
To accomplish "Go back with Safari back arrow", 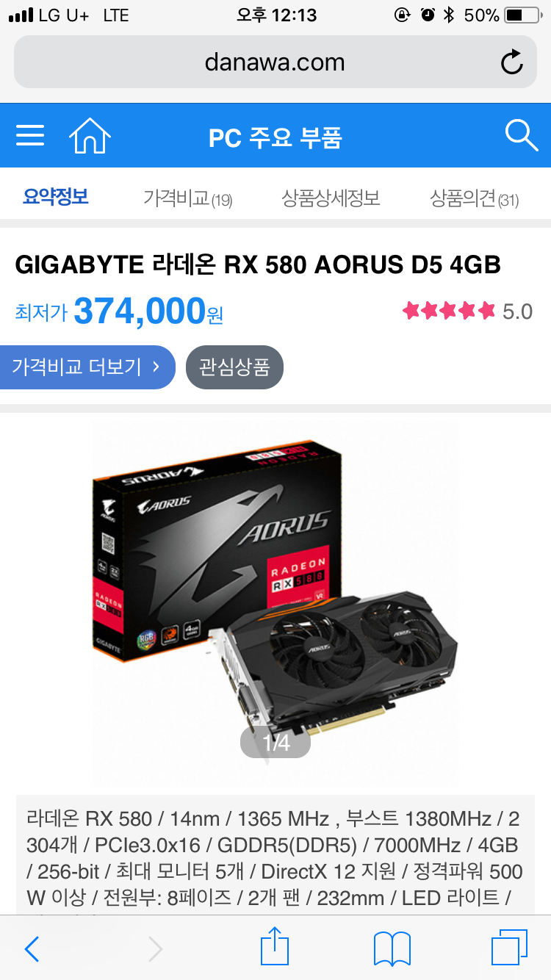I will click(x=32, y=949).
